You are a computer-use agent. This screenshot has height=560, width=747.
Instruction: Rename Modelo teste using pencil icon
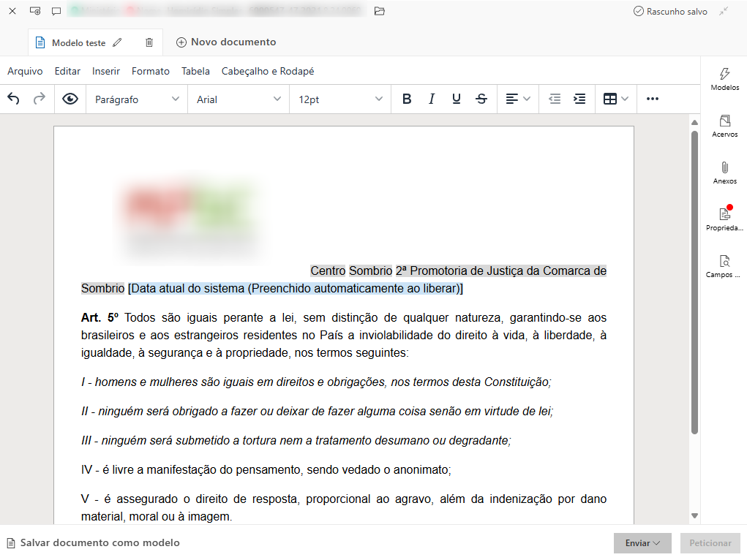coord(118,42)
